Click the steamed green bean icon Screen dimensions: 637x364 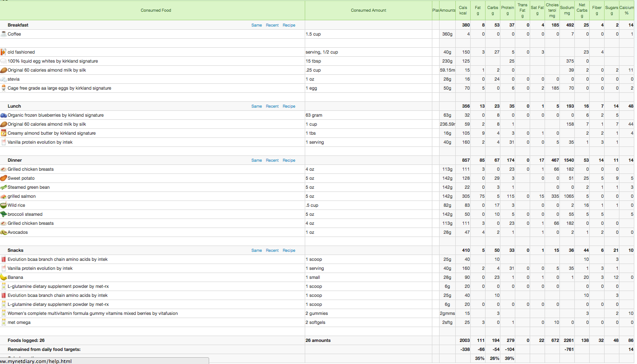click(x=4, y=187)
